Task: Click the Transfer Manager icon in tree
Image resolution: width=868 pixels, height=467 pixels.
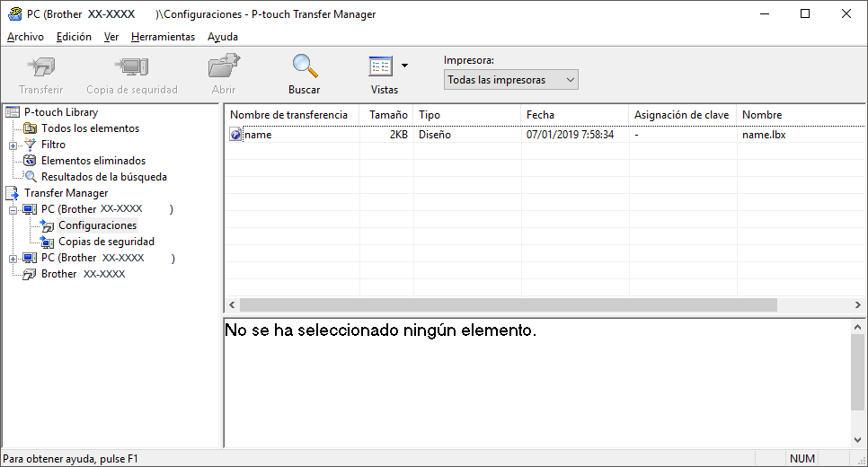Action: click(13, 193)
